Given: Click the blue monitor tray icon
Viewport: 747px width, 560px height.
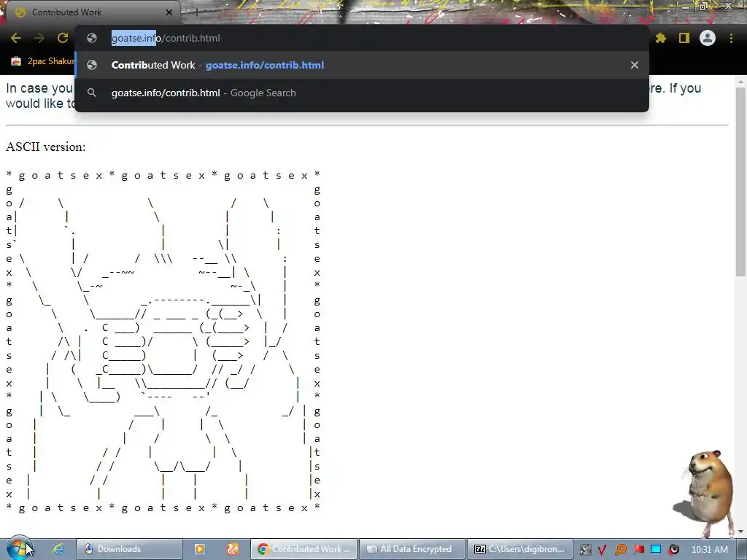Looking at the screenshot, I should [x=656, y=549].
